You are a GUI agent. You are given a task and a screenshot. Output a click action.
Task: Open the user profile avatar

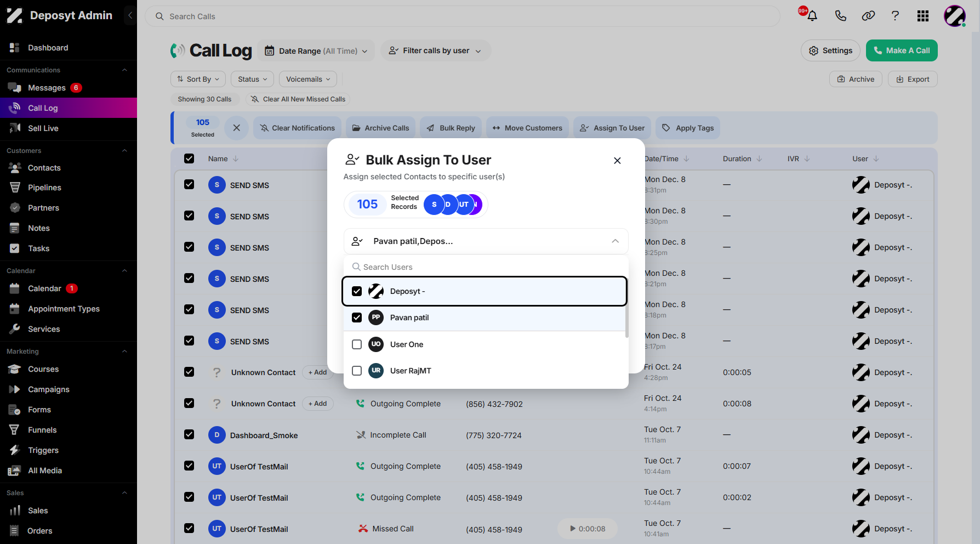pyautogui.click(x=954, y=16)
